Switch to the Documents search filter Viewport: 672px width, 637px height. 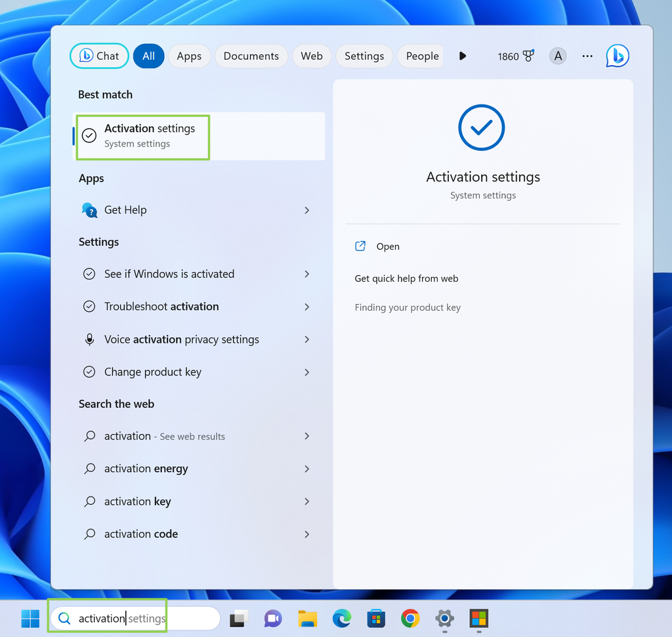[251, 56]
